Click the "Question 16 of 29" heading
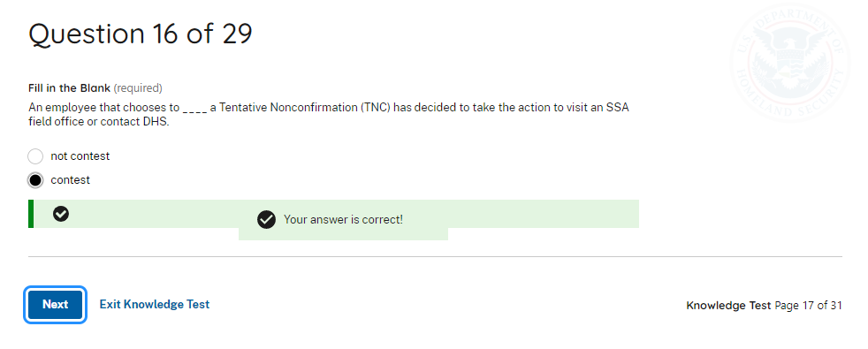The image size is (868, 349). point(141,34)
